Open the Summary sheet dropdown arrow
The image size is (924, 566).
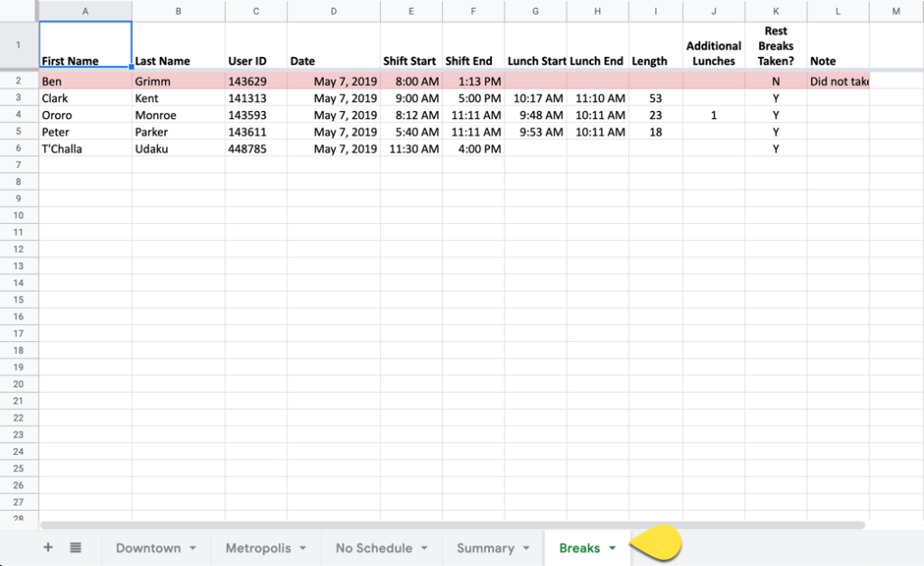525,548
